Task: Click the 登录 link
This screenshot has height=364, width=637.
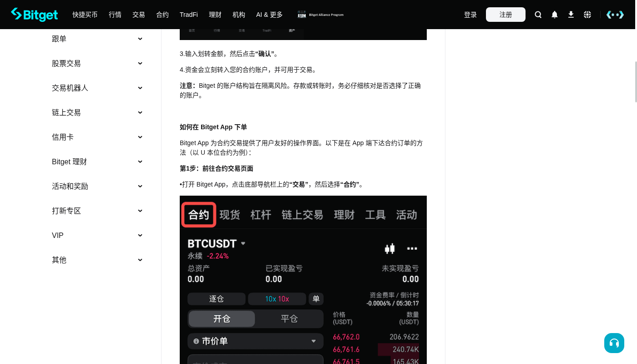Action: 470,15
